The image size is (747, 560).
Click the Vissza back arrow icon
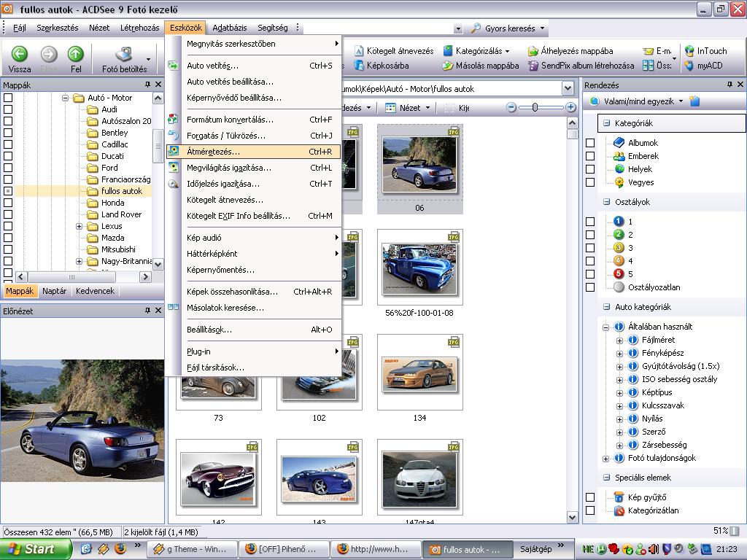pyautogui.click(x=20, y=54)
